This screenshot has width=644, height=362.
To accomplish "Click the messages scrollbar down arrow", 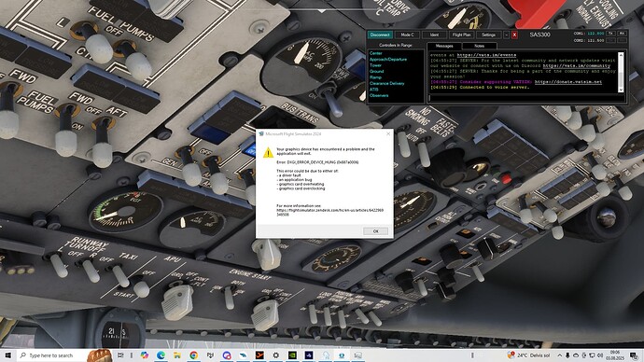I will pos(621,90).
